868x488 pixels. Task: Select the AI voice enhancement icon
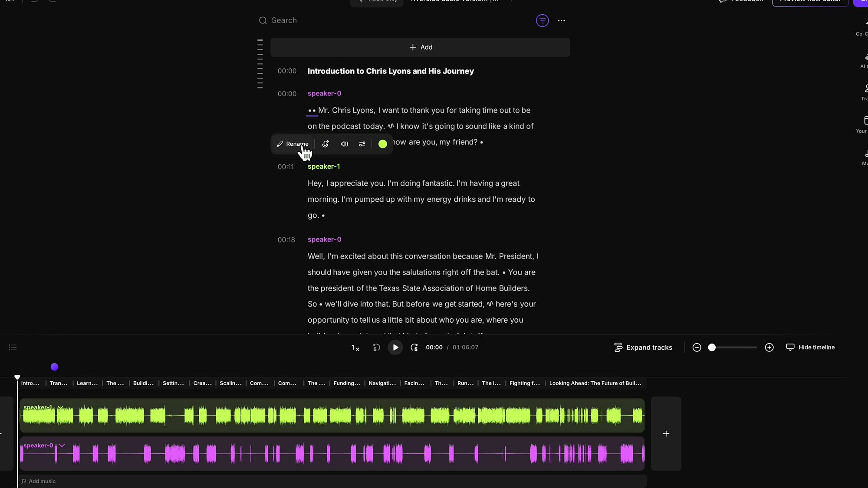(325, 144)
